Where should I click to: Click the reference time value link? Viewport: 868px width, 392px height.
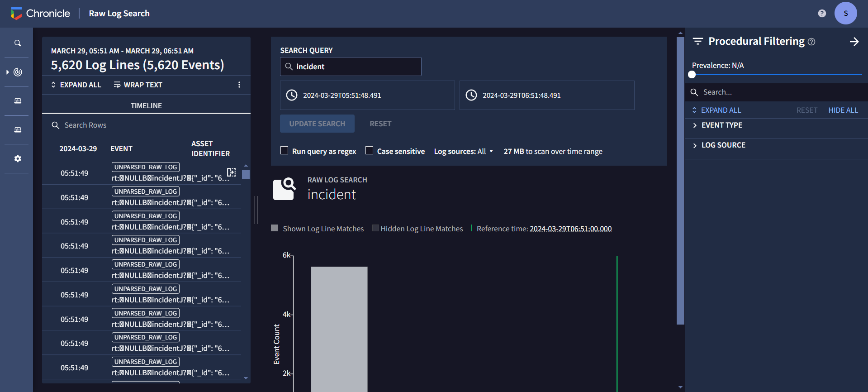570,229
